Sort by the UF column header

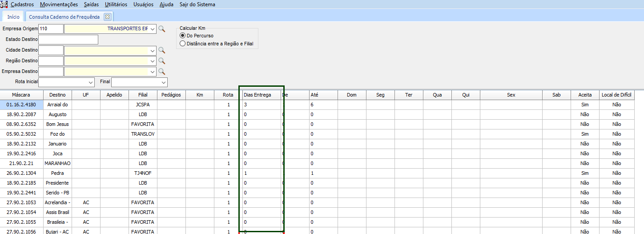[86, 95]
